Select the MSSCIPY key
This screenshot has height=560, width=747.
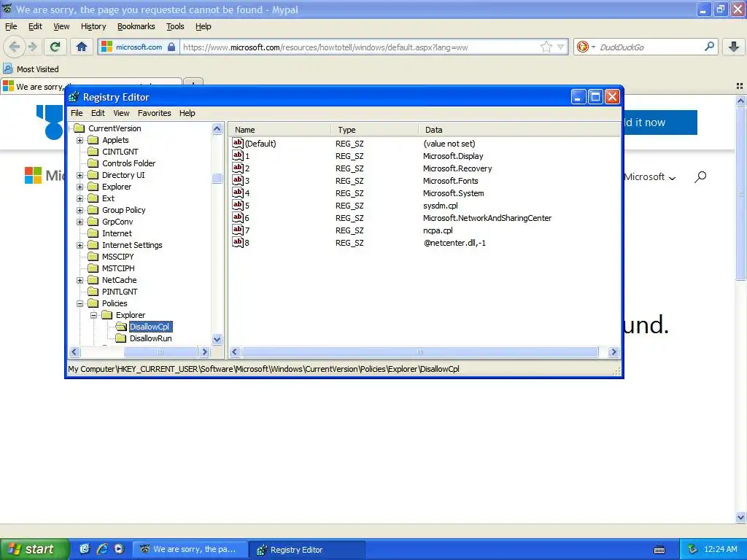pos(117,257)
